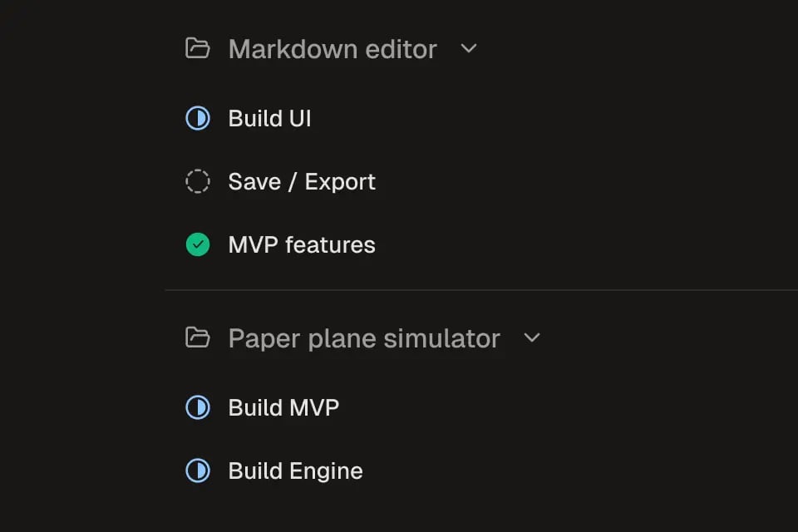This screenshot has width=798, height=532.
Task: Click the Paper plane simulator folder icon
Action: pyautogui.click(x=197, y=337)
